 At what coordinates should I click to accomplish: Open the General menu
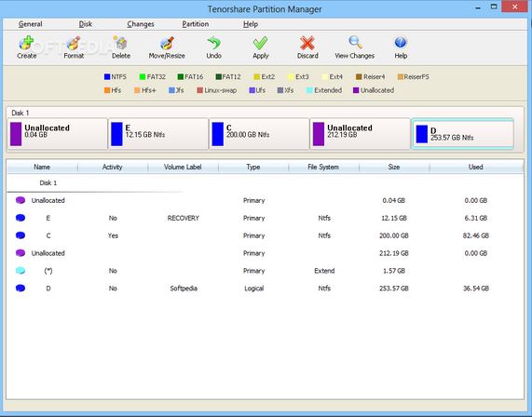click(30, 24)
